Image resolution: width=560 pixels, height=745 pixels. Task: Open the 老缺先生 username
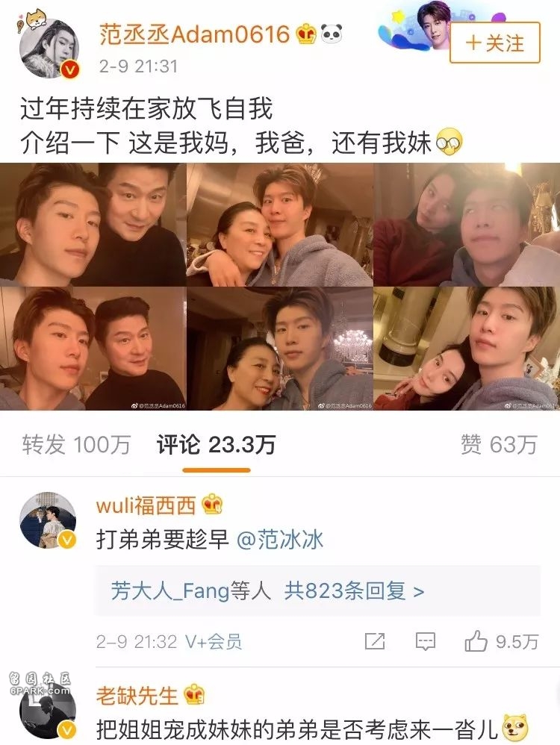[137, 696]
